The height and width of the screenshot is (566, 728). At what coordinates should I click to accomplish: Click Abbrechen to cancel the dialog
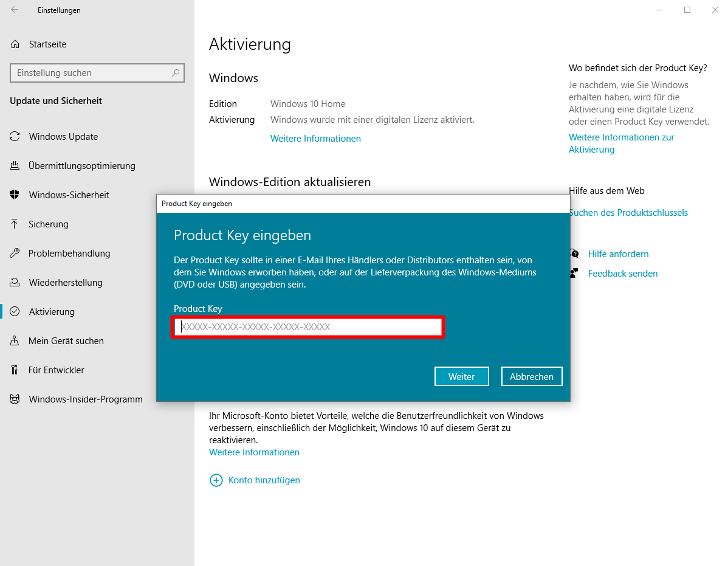click(532, 376)
